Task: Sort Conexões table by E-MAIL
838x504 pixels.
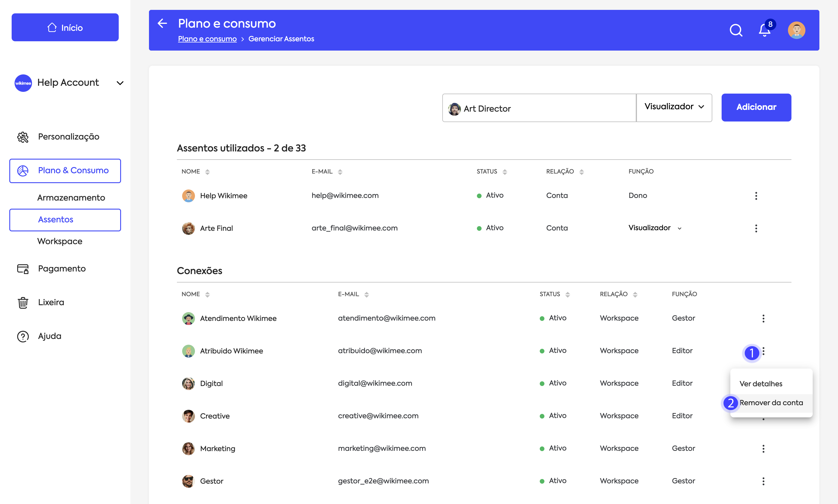Action: pos(366,294)
